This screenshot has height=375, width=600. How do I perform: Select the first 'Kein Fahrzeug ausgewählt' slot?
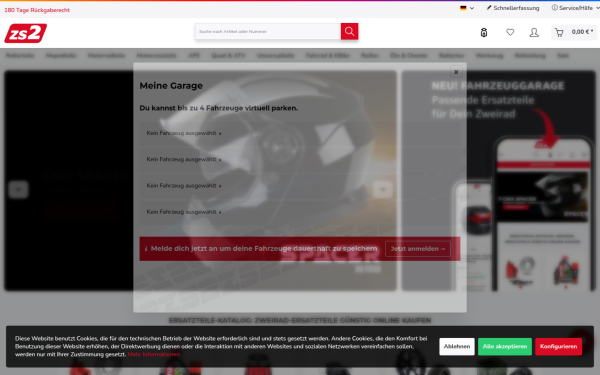(x=184, y=133)
